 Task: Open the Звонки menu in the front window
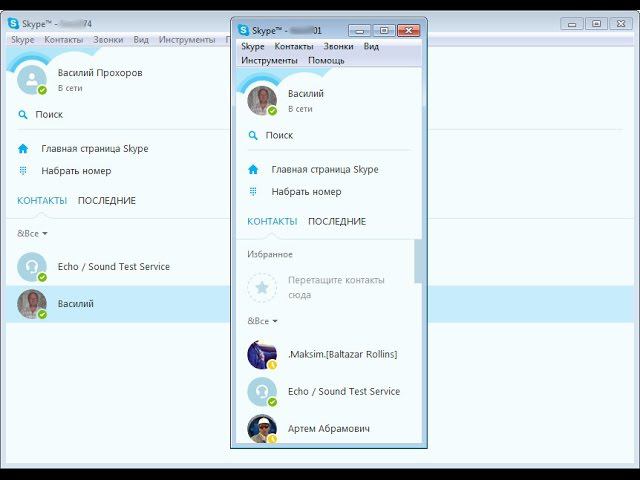(x=338, y=47)
